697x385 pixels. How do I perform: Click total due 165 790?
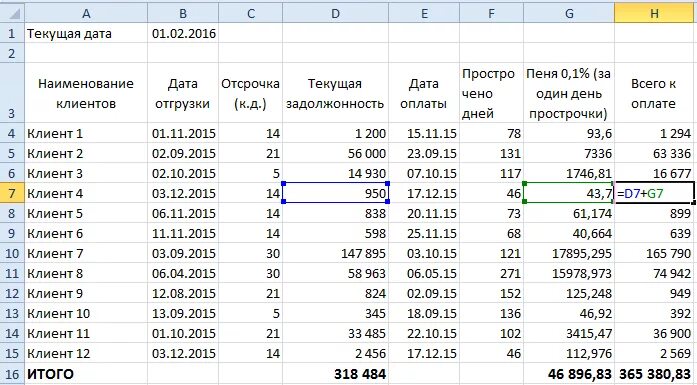(x=654, y=253)
